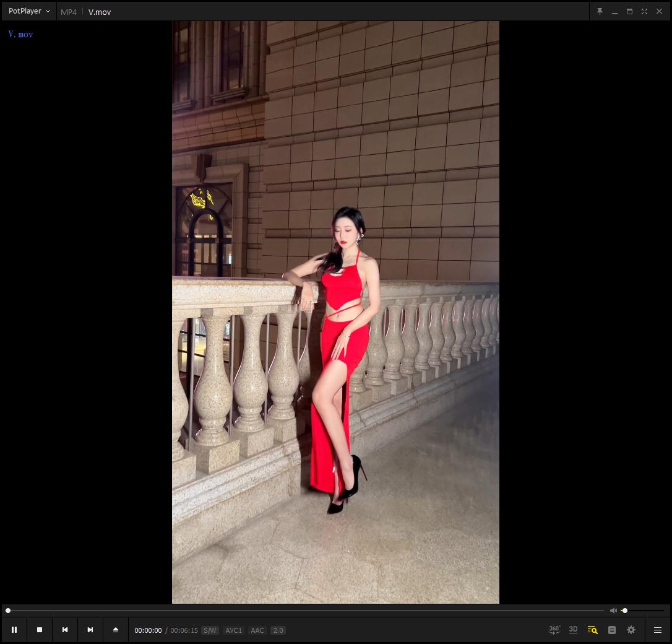Toggle the playlist hamburger menu

click(x=657, y=630)
